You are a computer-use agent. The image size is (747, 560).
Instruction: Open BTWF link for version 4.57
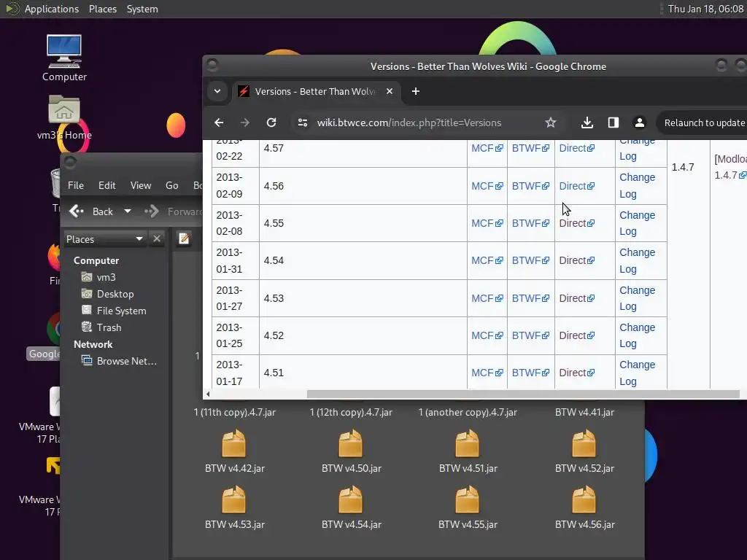[530, 148]
